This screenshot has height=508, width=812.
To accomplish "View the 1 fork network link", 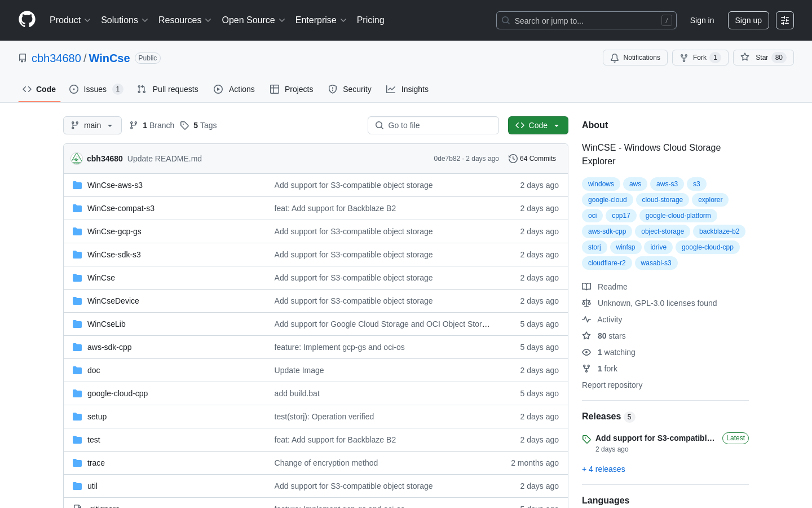I will point(599,369).
